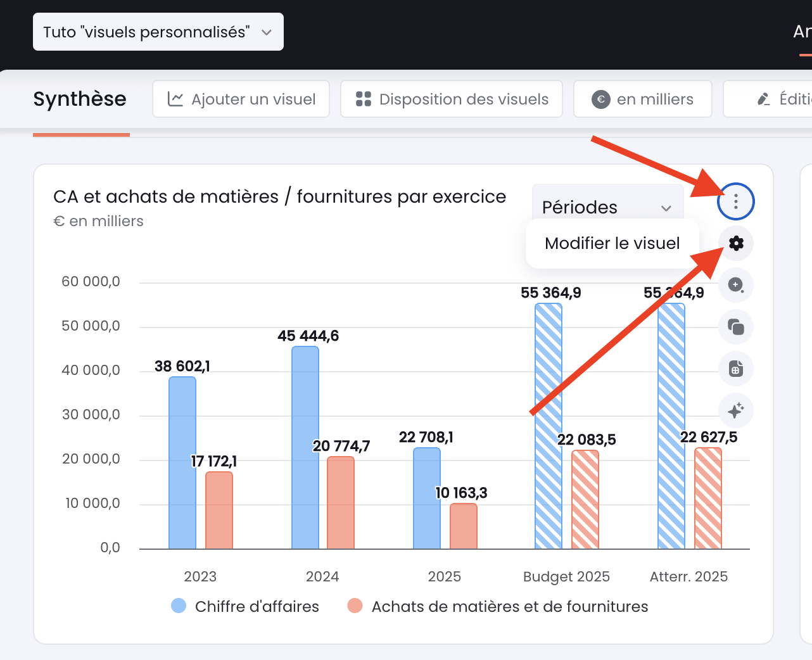Click the striped blue Budget 2025 bar
The height and width of the screenshot is (660, 812).
[x=549, y=426]
